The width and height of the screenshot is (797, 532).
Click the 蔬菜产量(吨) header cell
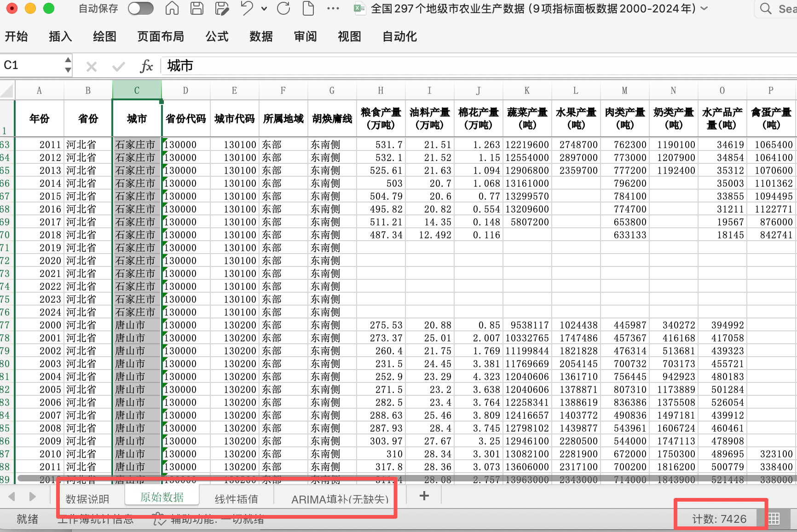pyautogui.click(x=527, y=118)
